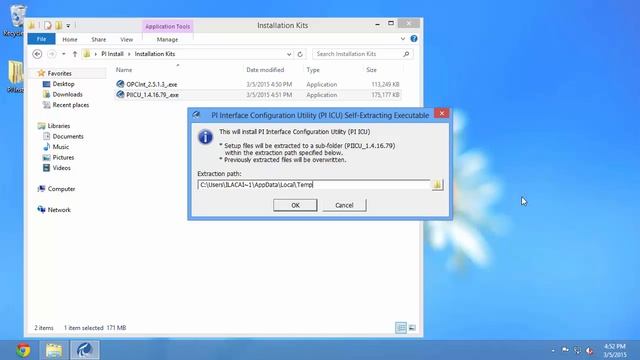Open Music library
640x360 pixels.
pos(61,147)
